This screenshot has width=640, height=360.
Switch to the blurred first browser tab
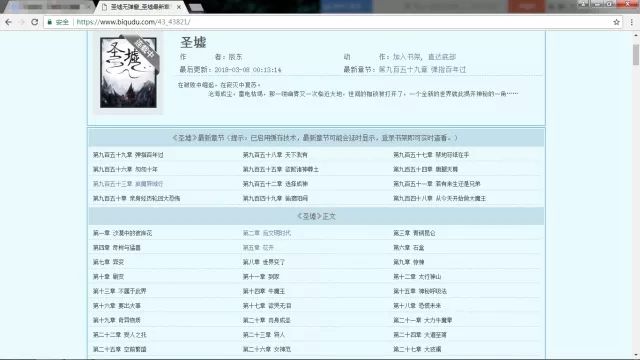click(48, 7)
